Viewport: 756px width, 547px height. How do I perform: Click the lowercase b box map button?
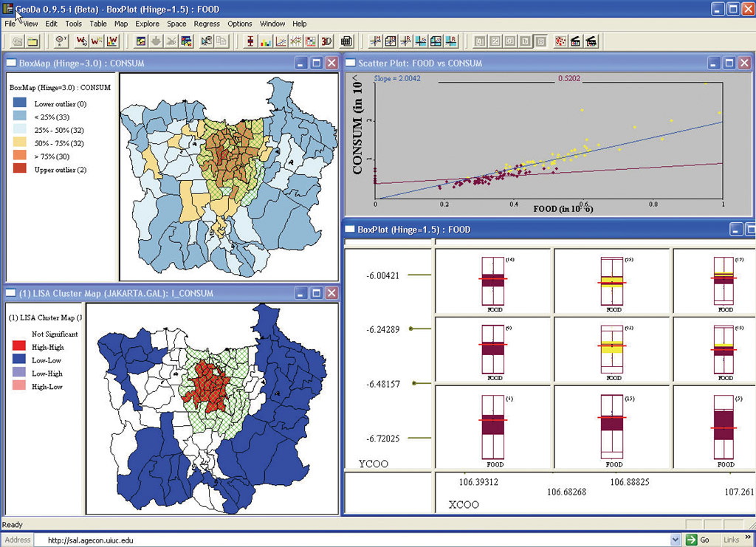[526, 41]
